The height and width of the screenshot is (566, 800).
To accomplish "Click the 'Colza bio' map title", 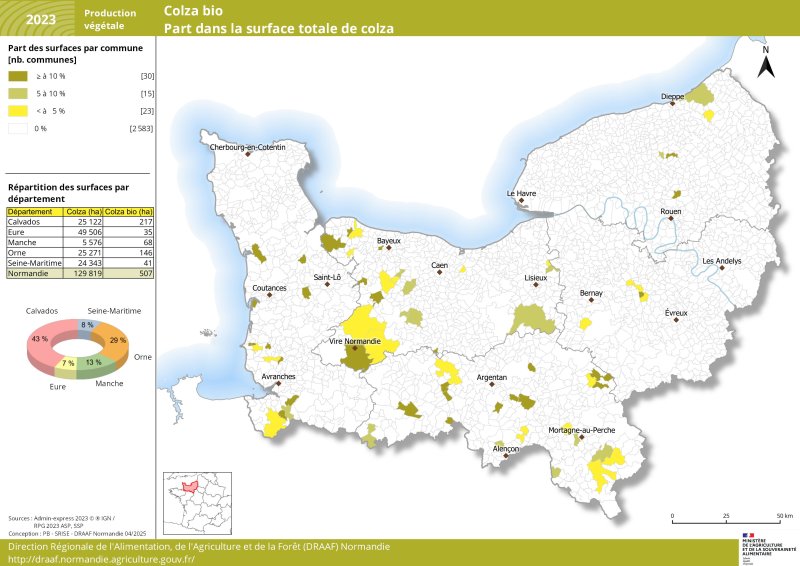I will pos(193,11).
